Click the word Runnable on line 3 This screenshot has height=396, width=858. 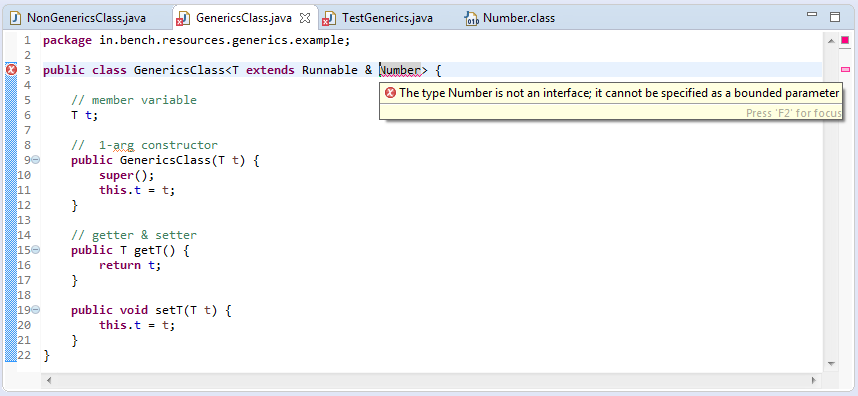point(329,70)
